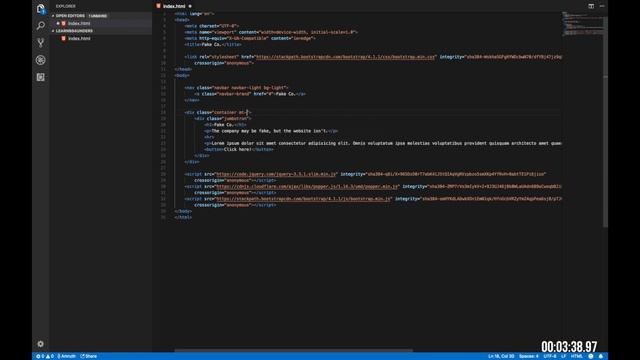This screenshot has height=360, width=640.
Task: Select index.html under Open Editors
Action: [79, 23]
